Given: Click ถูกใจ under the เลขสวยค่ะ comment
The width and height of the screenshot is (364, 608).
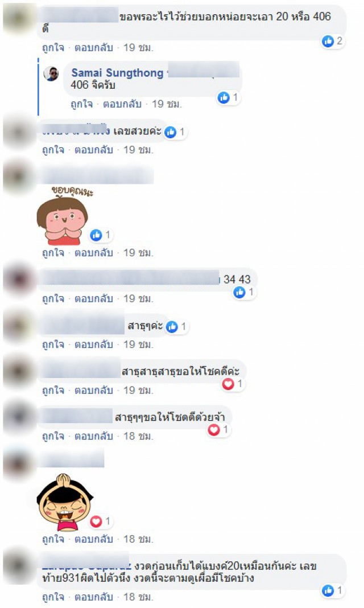Looking at the screenshot, I should click(x=53, y=150).
